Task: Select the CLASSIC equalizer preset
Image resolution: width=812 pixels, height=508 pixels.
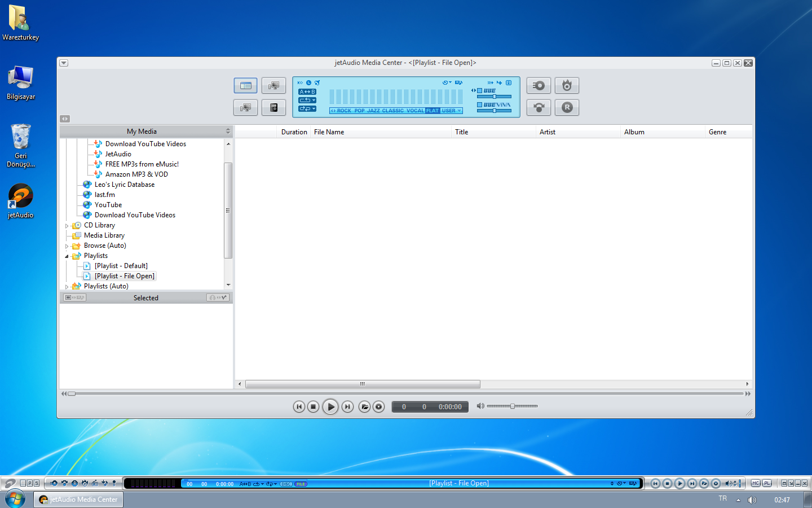Action: pyautogui.click(x=393, y=111)
